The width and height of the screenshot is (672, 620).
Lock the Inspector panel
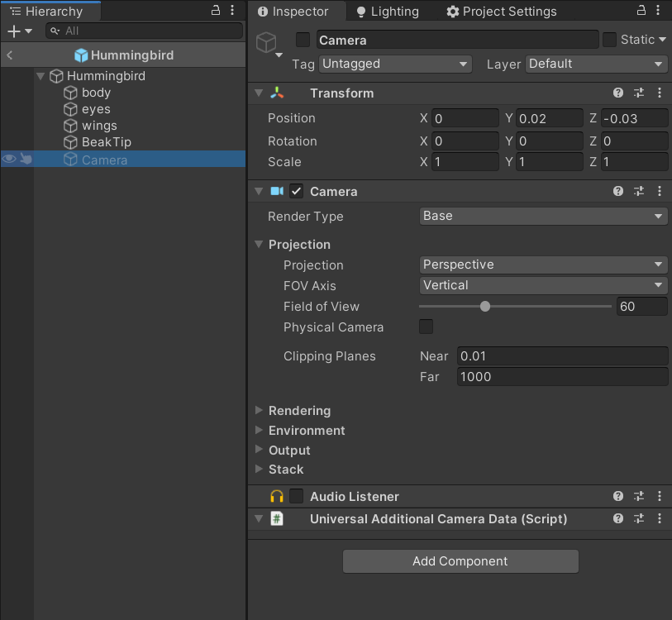(641, 10)
